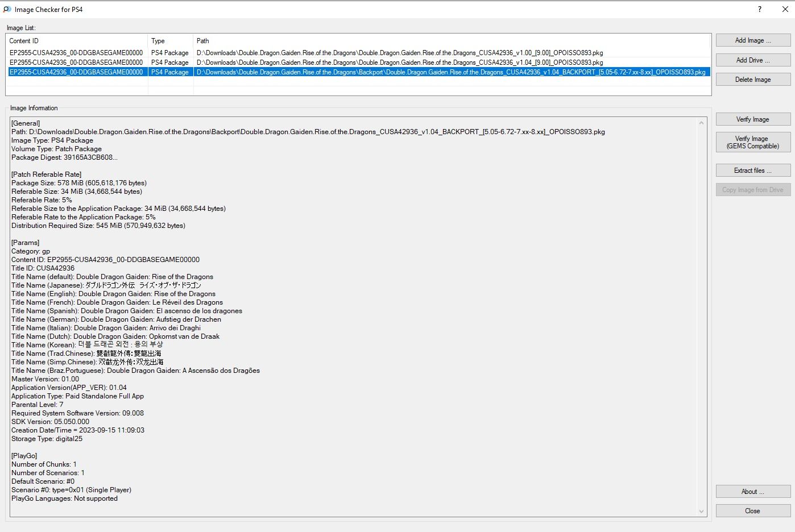Click the Path column header
The width and height of the screenshot is (795, 532).
coord(452,41)
